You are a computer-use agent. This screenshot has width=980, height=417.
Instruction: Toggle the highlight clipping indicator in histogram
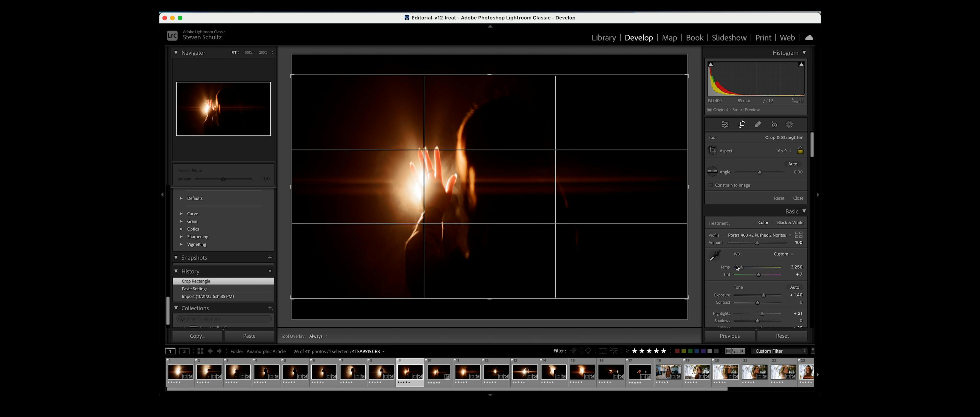[x=801, y=64]
